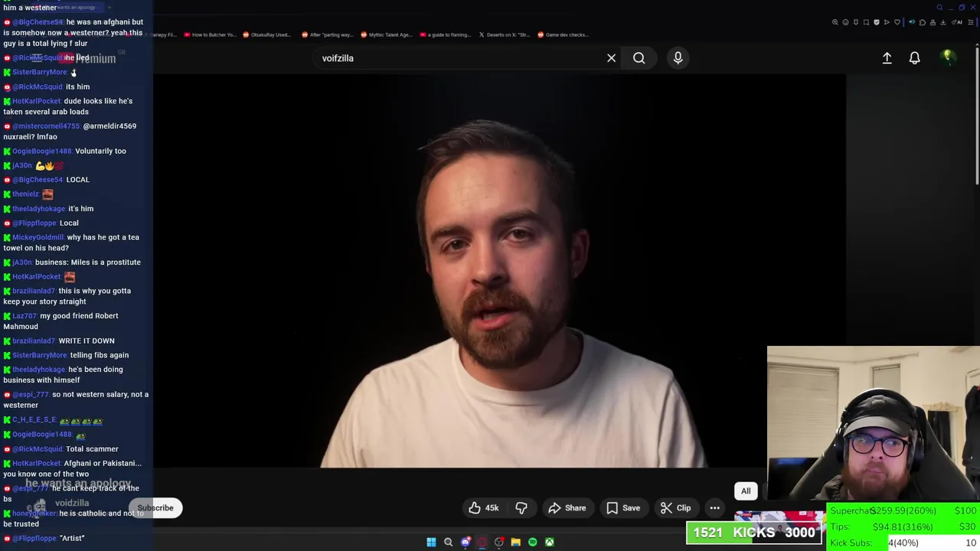Image resolution: width=980 pixels, height=551 pixels.
Task: Click chat message 'my good friend Robert Mahmoud'
Action: [x=60, y=321]
